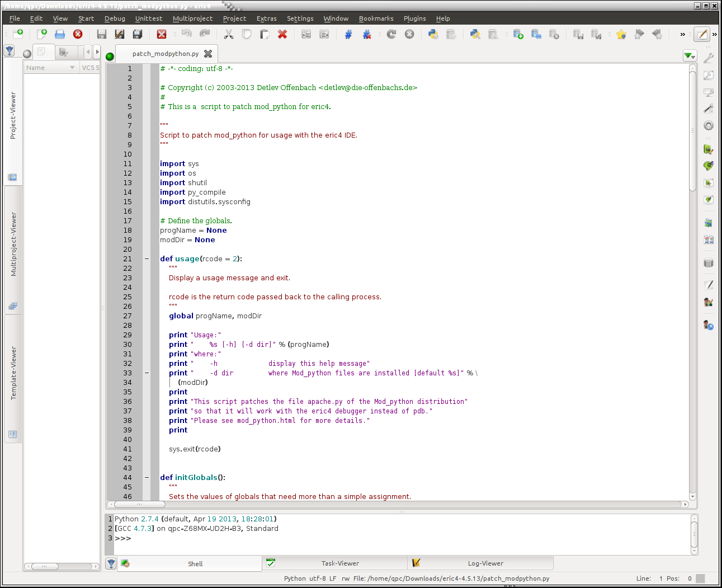722x588 pixels.
Task: Click the Redo toolbar icon
Action: [x=205, y=34]
